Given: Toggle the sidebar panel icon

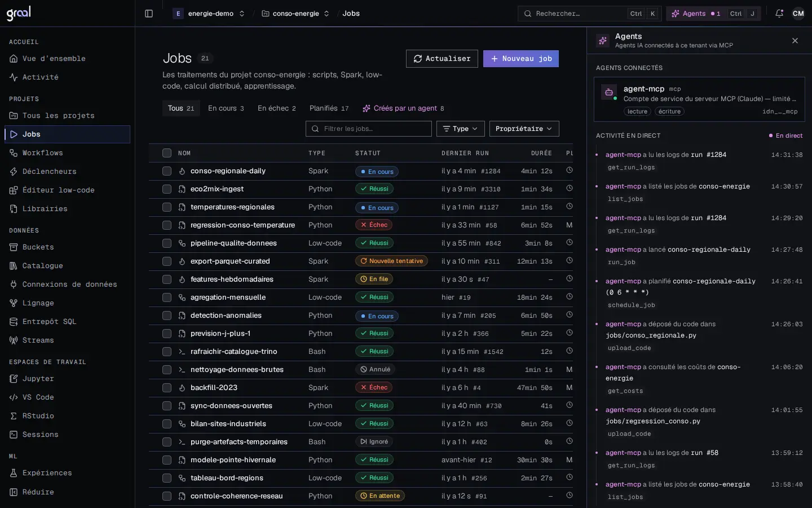Looking at the screenshot, I should tap(149, 14).
